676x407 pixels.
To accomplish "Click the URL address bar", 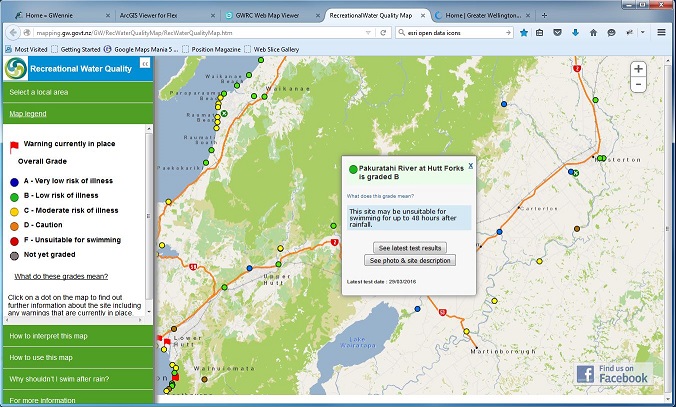I will pos(198,33).
